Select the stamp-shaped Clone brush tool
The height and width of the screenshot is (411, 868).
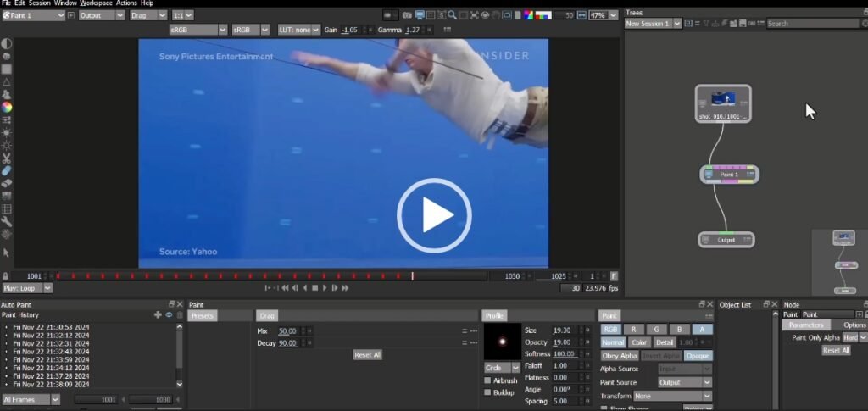(6, 95)
